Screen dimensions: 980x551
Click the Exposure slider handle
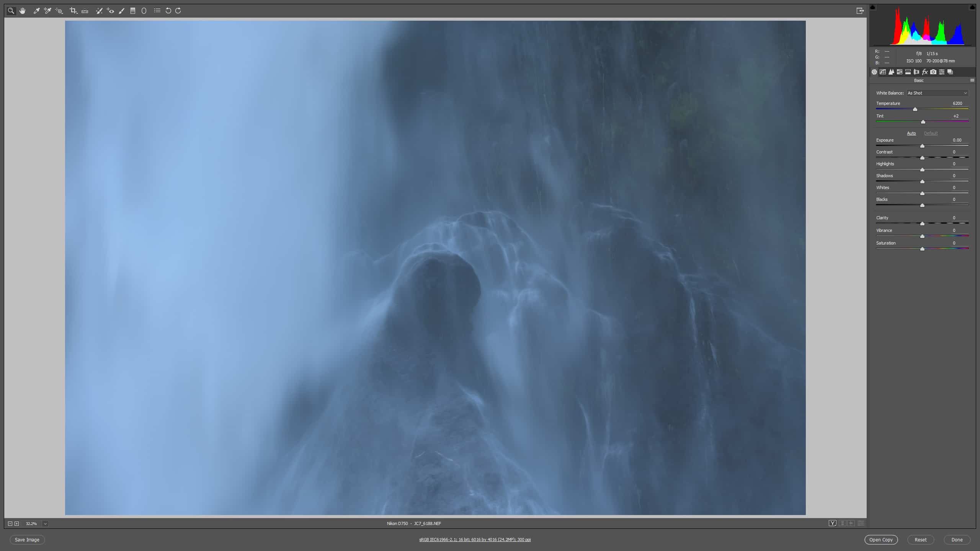point(922,146)
